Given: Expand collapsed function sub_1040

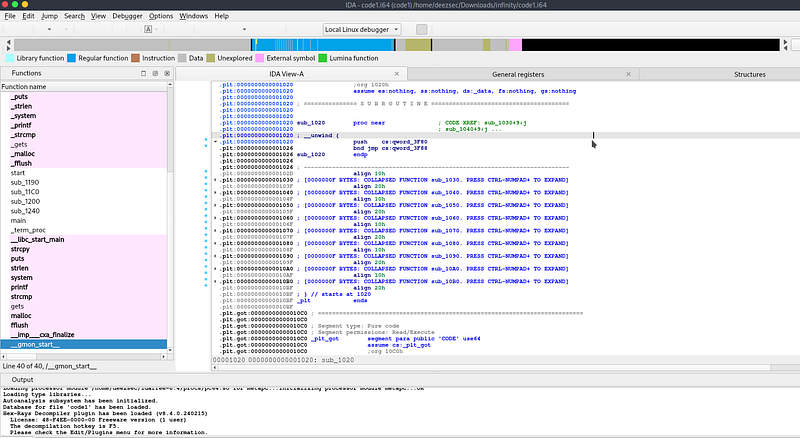Looking at the screenshot, I should (215, 193).
